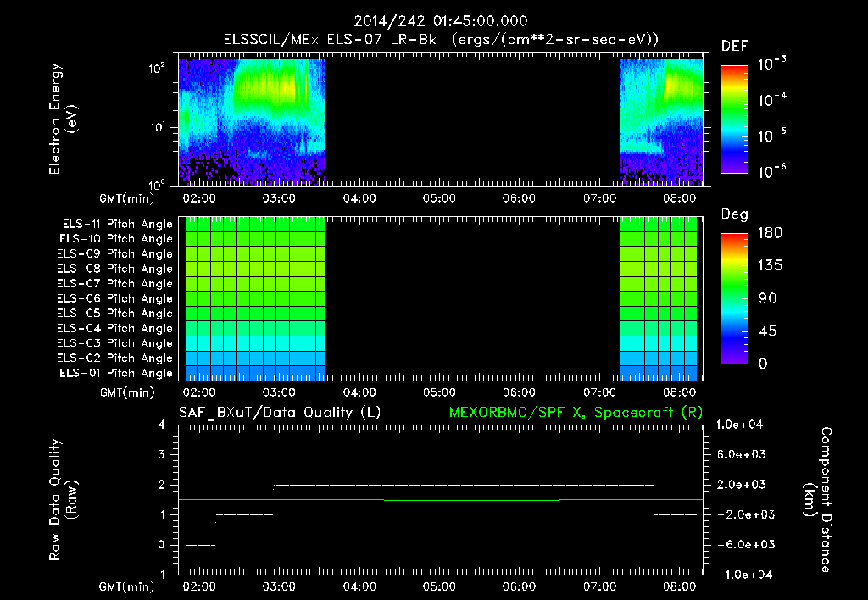The image size is (868, 600).
Task: Click the 135 degree color bar label
Action: [x=770, y=266]
